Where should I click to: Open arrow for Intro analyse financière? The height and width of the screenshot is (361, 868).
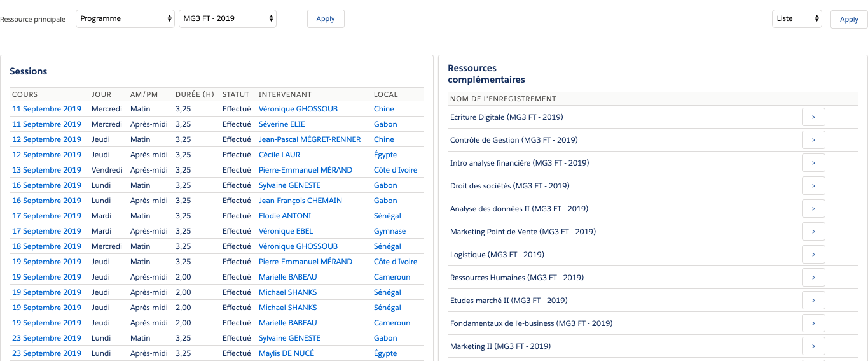coord(813,163)
